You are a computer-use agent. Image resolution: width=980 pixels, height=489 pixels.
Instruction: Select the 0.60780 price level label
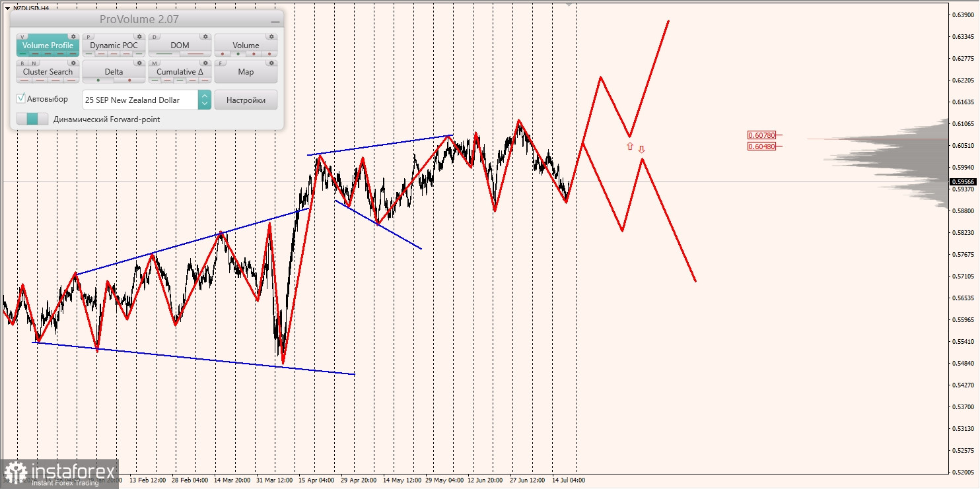coord(761,135)
